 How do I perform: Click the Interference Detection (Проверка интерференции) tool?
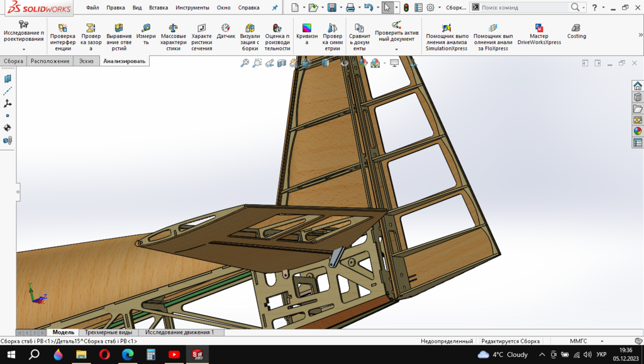tap(62, 37)
